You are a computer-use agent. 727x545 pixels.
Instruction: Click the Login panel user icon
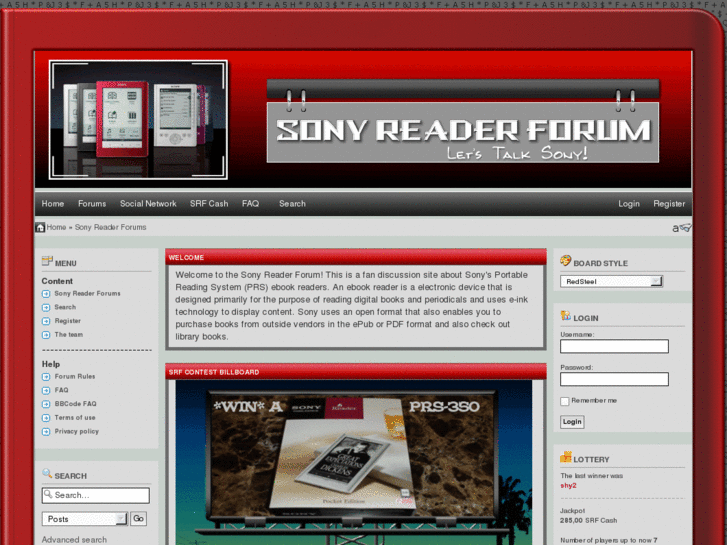[x=565, y=316]
